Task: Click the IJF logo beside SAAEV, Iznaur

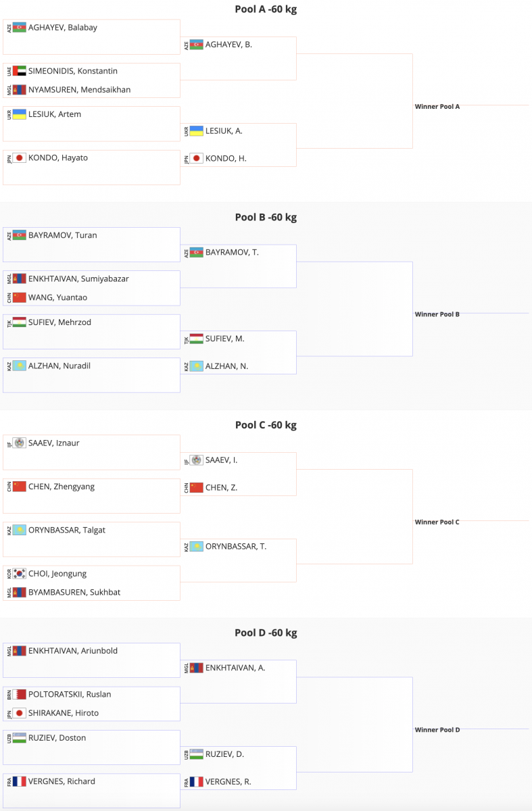Action: 19,443
